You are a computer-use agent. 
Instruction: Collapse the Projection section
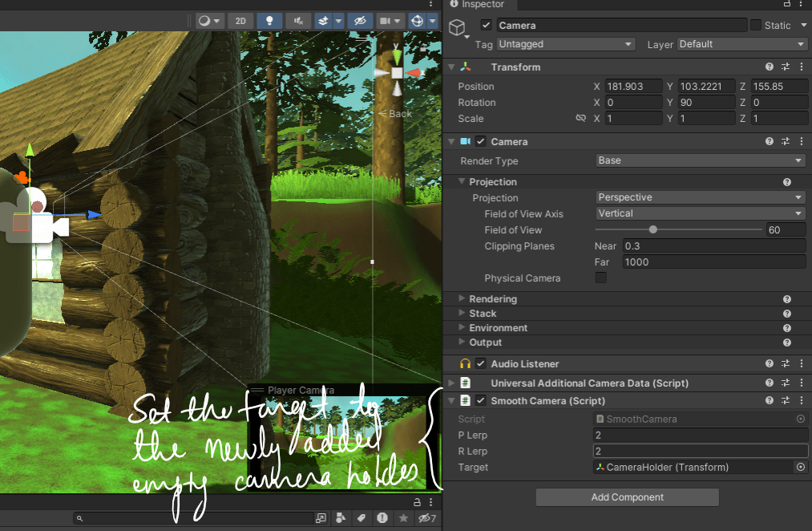pyautogui.click(x=462, y=181)
